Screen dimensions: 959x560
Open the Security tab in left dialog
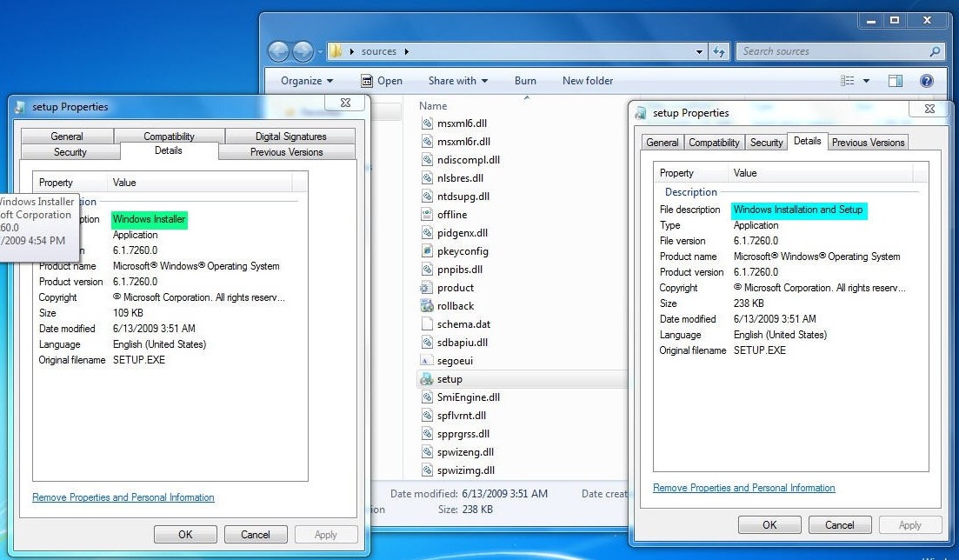point(70,152)
